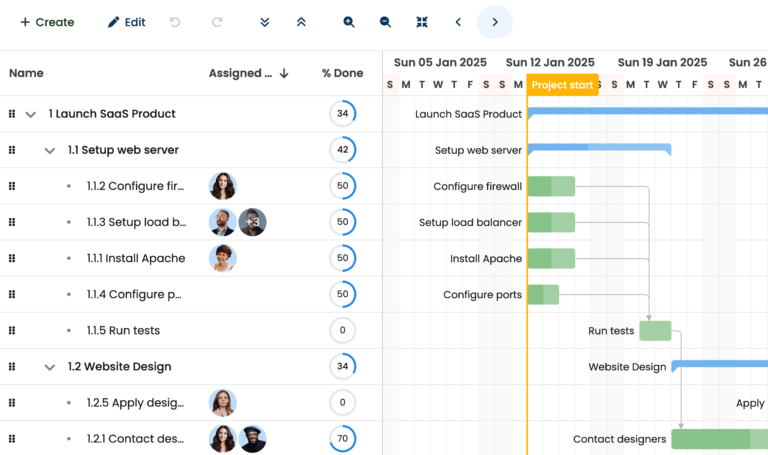Select the 1.1.3 Setup load balancer task name

click(x=136, y=222)
